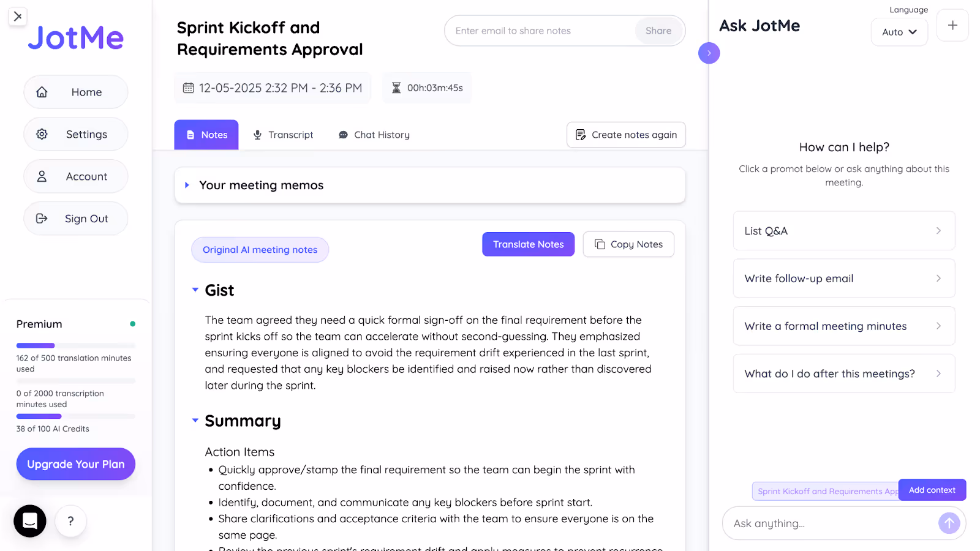Click the Ask JotMe panel title
This screenshot has width=980, height=551.
coord(759,26)
